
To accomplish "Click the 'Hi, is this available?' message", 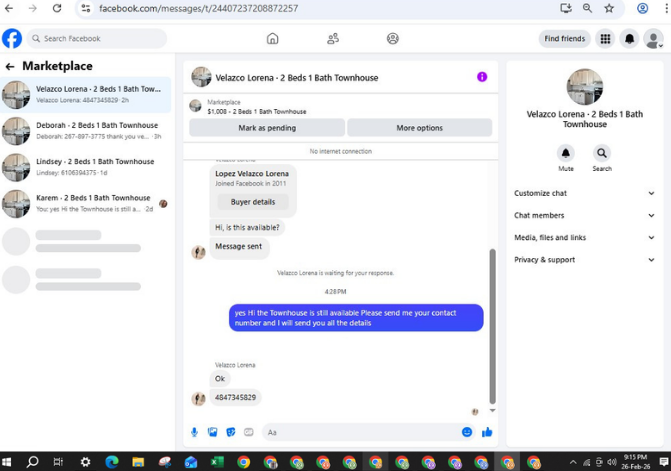I will (x=247, y=228).
